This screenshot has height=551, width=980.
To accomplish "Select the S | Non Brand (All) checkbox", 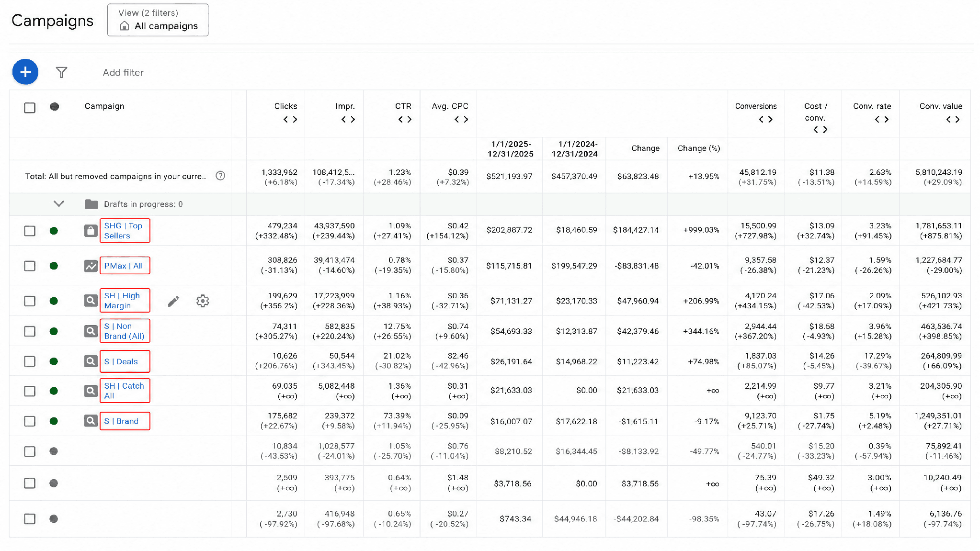I will (x=30, y=331).
